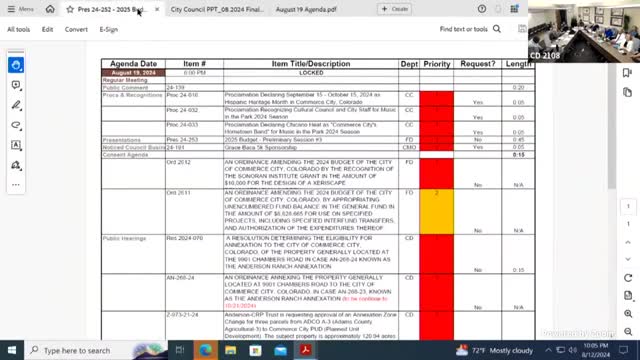Click the Adobe Acrobat taskbar icon
This screenshot has height=360, width=640.
306,350
